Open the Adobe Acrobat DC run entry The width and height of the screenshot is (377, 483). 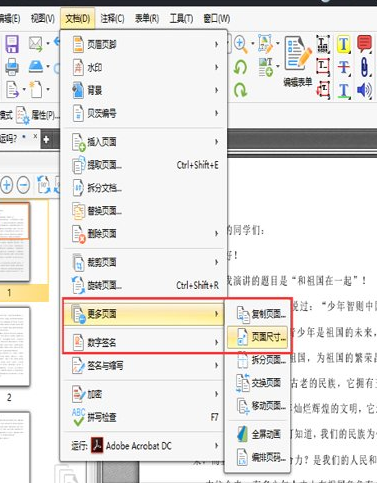pos(145,446)
